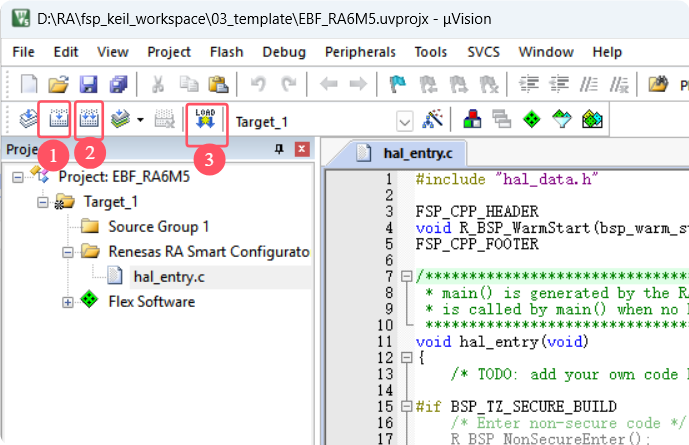Open the SVCS menu
689x445 pixels.
click(x=483, y=52)
